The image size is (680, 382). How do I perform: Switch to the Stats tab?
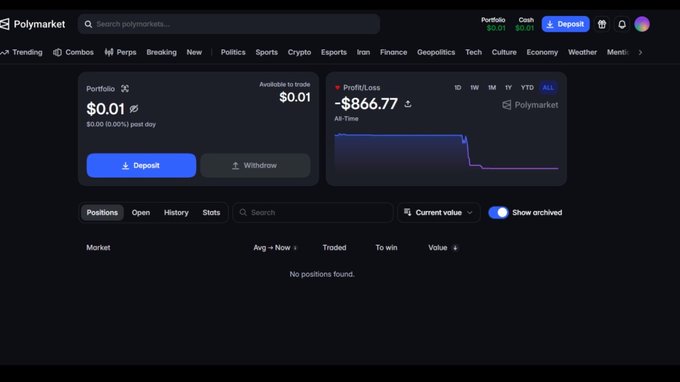click(211, 212)
